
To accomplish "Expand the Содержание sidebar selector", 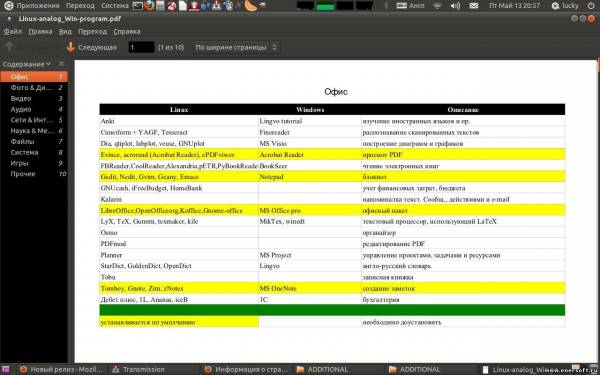I will pos(26,64).
